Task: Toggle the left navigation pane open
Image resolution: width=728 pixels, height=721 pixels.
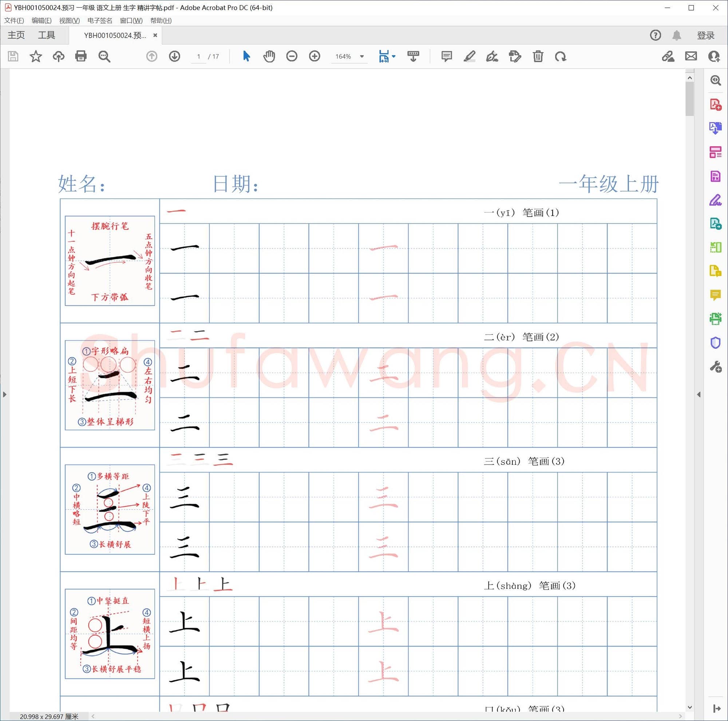Action: click(4, 395)
